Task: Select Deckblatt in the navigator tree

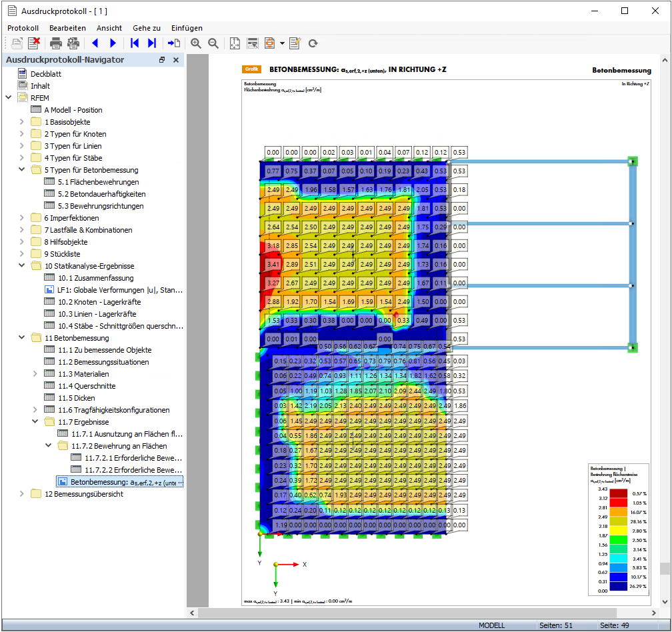Action: coord(45,74)
